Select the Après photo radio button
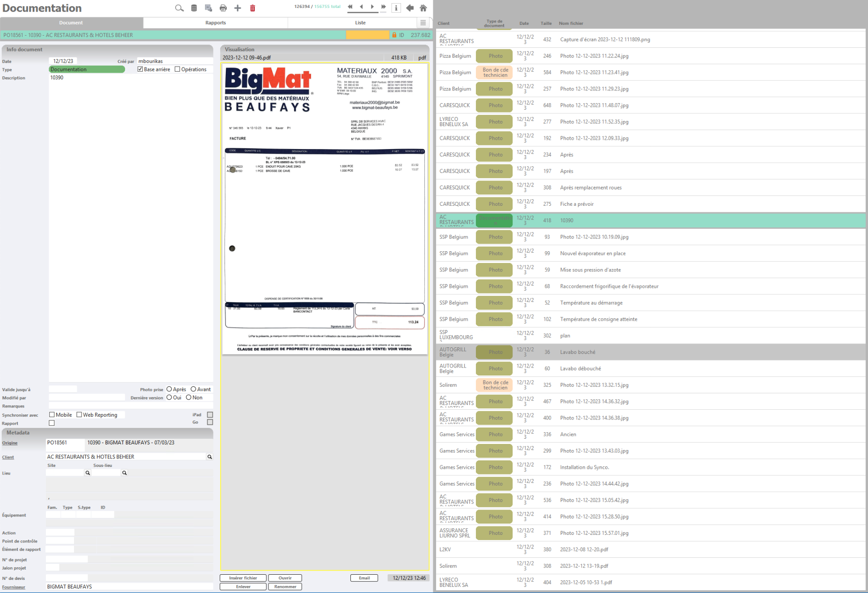 tap(169, 389)
